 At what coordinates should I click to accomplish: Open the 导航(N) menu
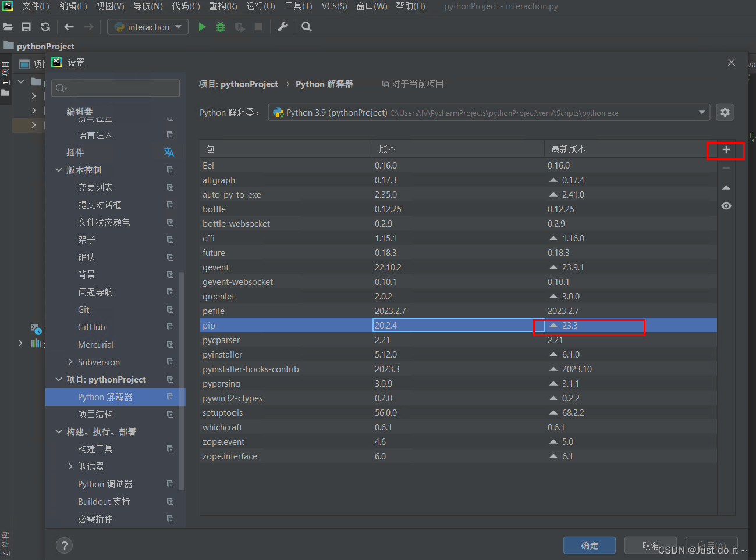point(148,6)
